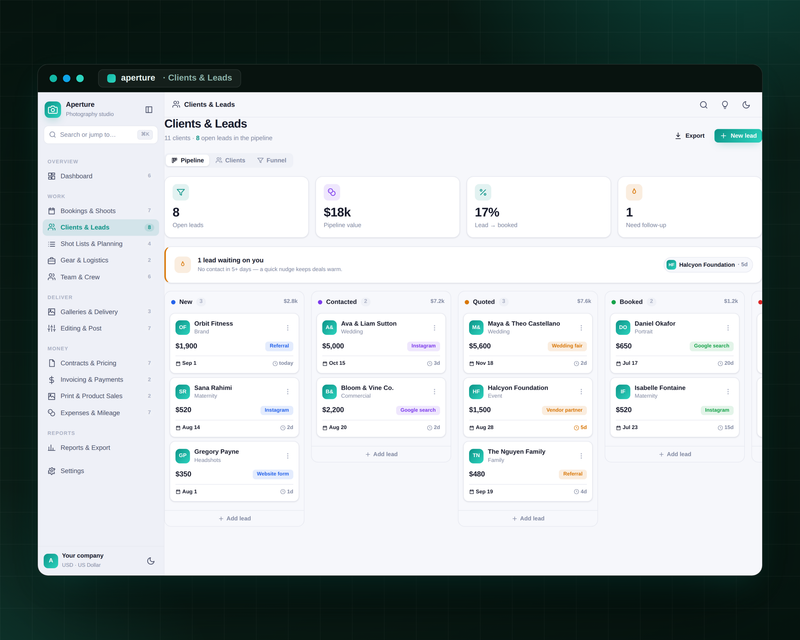The height and width of the screenshot is (640, 800).
Task: Click the New lead button
Action: tap(738, 136)
